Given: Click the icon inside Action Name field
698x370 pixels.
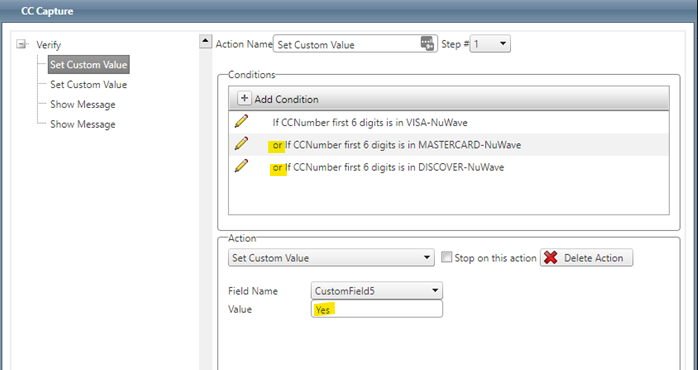Looking at the screenshot, I should [427, 44].
